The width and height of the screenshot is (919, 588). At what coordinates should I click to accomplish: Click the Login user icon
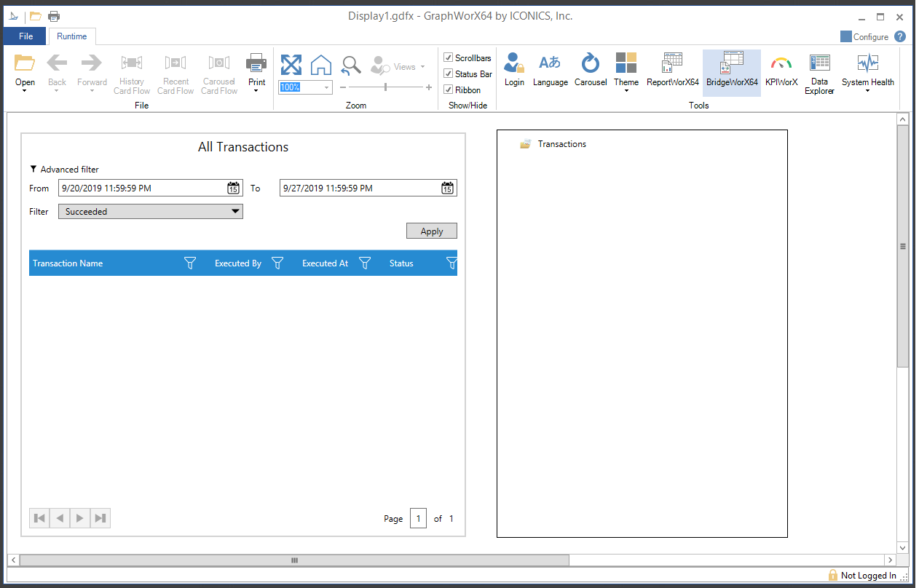514,71
